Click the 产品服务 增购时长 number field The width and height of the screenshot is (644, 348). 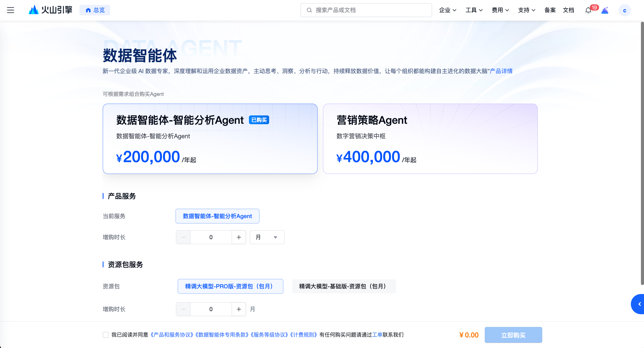(211, 237)
